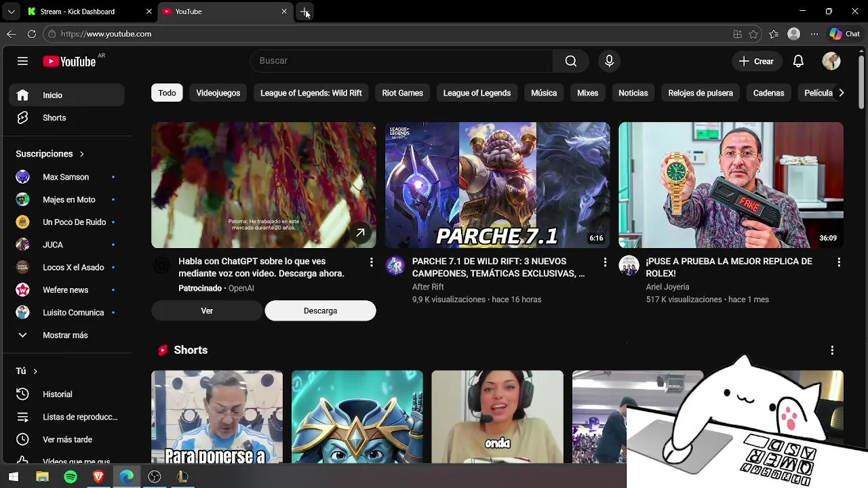Viewport: 868px width, 488px height.
Task: Select the Música chip
Action: pos(544,93)
